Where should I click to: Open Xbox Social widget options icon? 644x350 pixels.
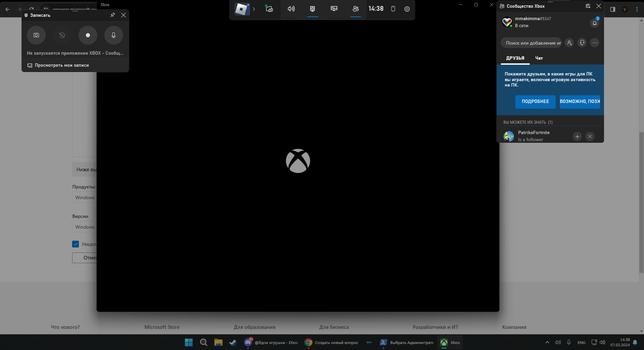click(x=588, y=6)
